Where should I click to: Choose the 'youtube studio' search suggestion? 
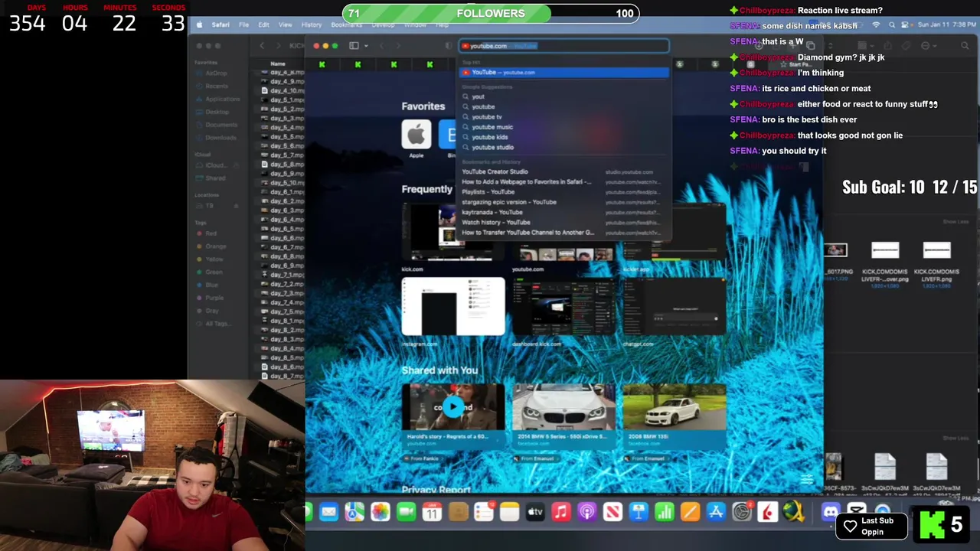click(563, 147)
